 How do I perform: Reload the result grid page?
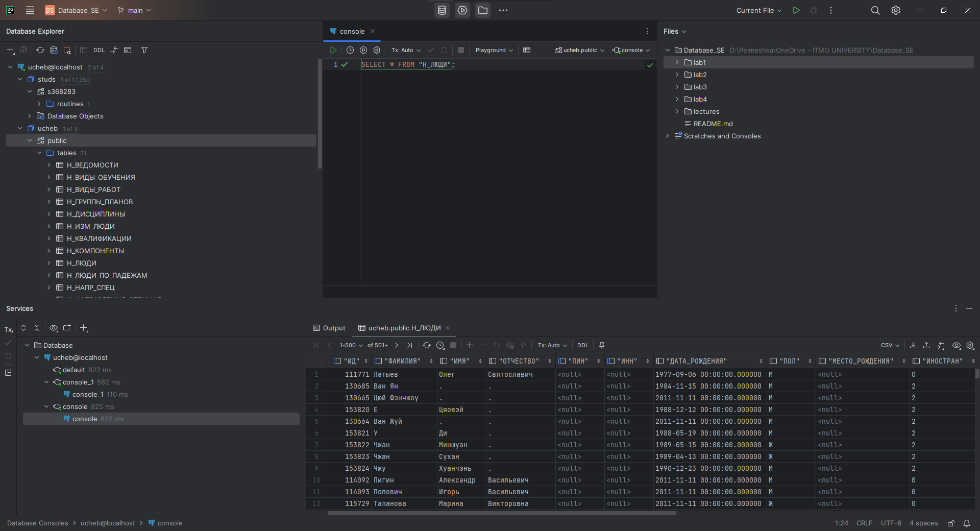point(427,345)
